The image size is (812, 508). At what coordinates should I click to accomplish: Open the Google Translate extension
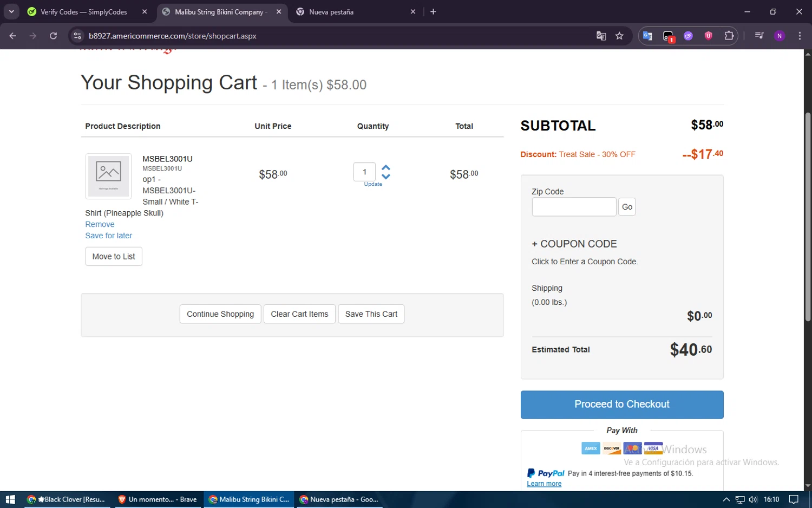647,36
